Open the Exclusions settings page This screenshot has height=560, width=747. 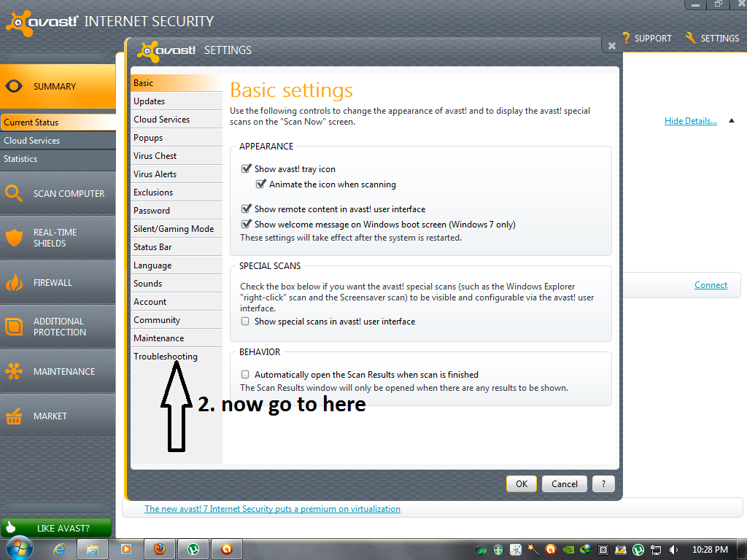pyautogui.click(x=177, y=192)
